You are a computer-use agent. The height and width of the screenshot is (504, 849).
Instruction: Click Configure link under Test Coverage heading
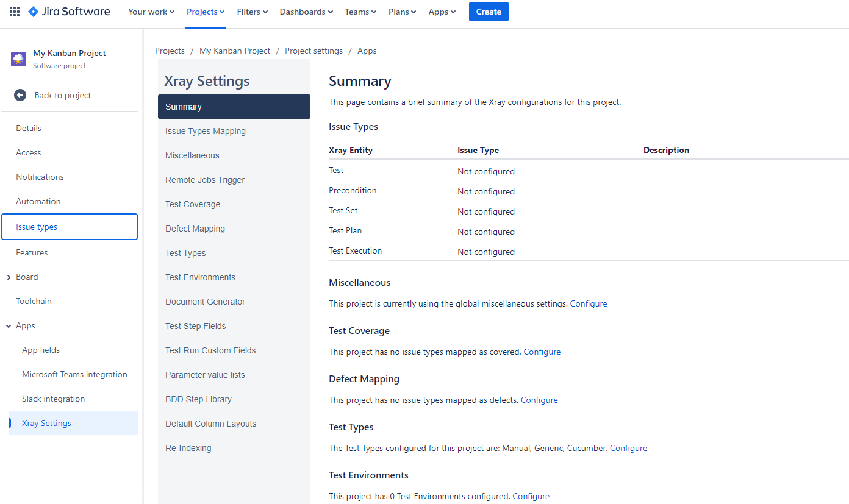point(542,352)
